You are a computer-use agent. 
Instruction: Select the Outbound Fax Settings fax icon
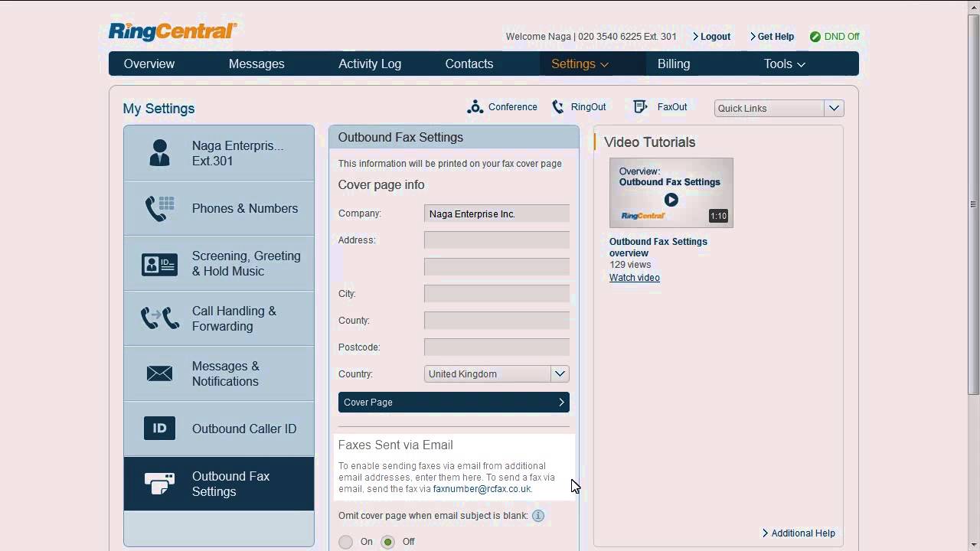coord(159,484)
